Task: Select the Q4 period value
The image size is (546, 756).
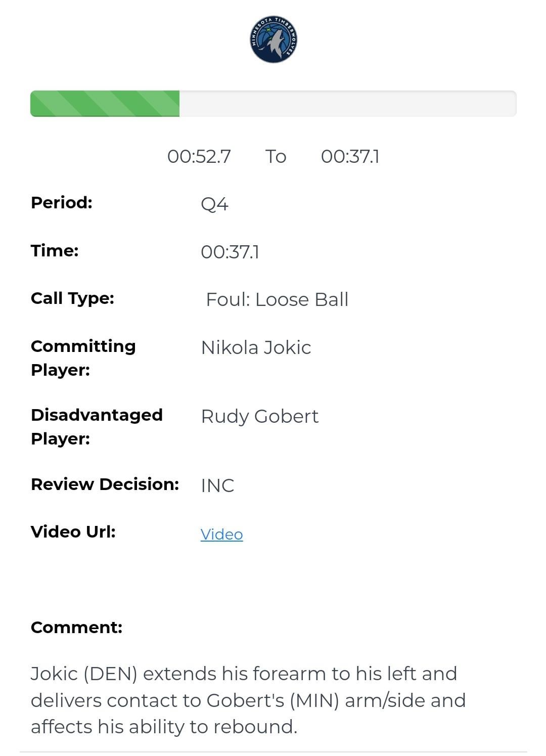Action: tap(214, 204)
